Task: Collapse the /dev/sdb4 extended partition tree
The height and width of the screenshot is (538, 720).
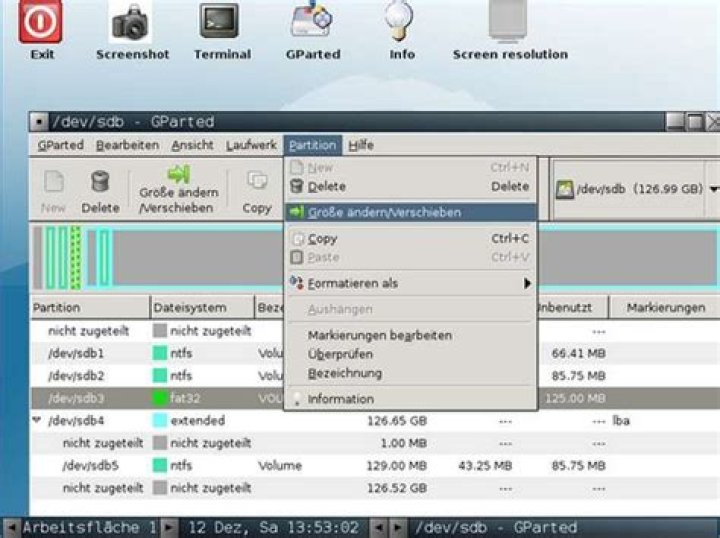Action: point(37,420)
